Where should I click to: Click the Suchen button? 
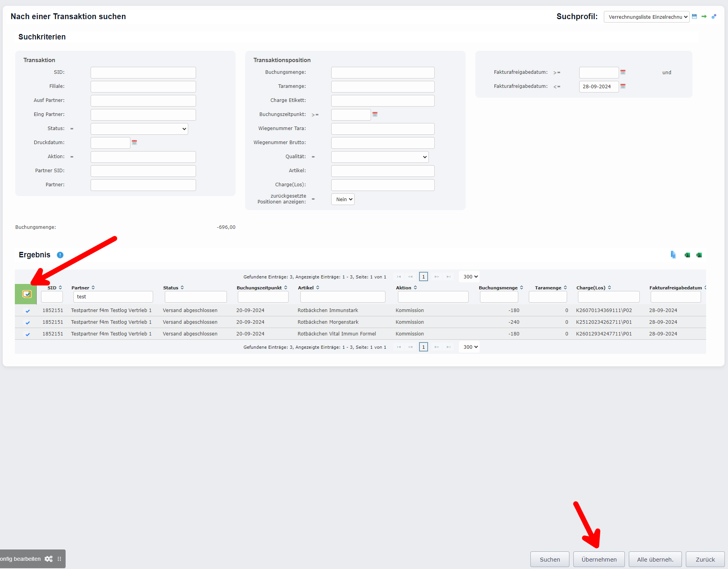point(550,559)
